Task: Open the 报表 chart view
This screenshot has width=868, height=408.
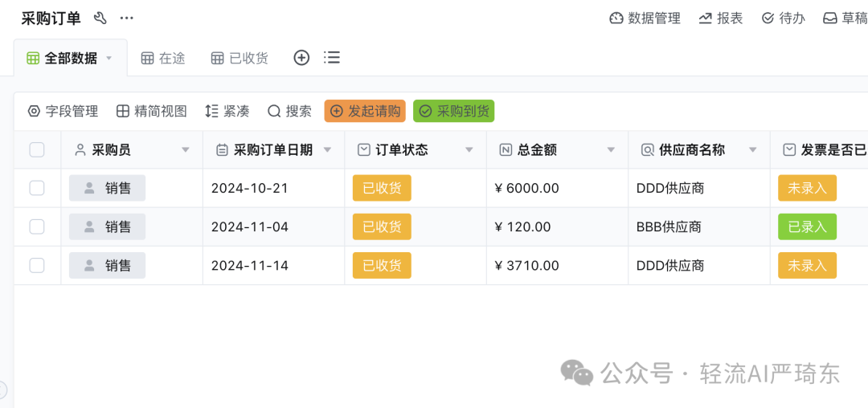Action: point(720,18)
